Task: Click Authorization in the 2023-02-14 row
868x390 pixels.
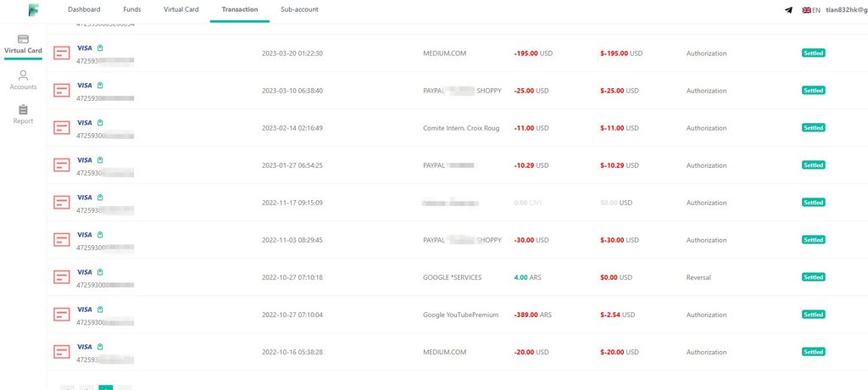Action: [x=706, y=128]
